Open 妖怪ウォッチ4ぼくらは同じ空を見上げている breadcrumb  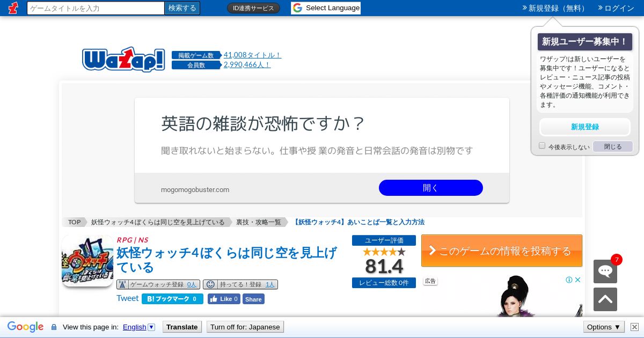(158, 222)
